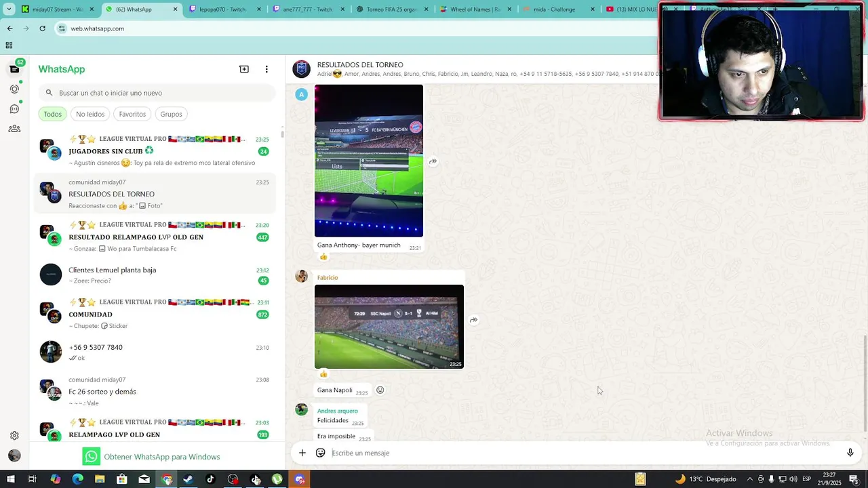Screen dimensions: 868x488
Task: Click the chat search field
Action: point(157,93)
